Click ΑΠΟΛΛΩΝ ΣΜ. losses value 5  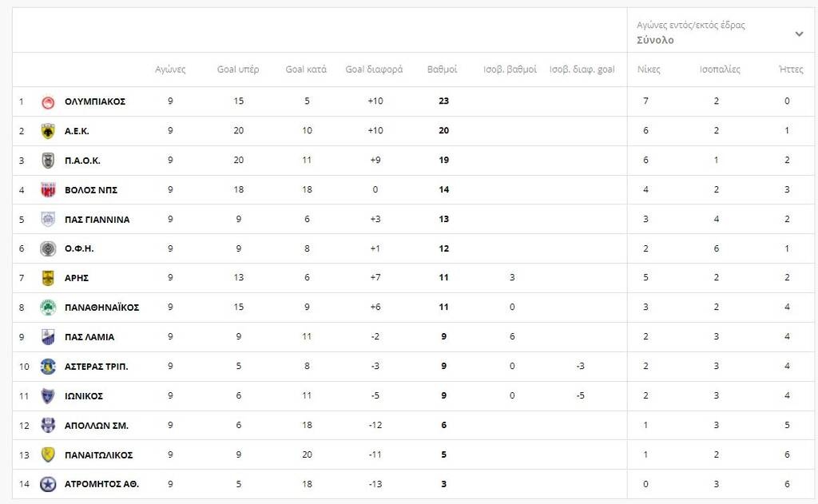point(787,425)
